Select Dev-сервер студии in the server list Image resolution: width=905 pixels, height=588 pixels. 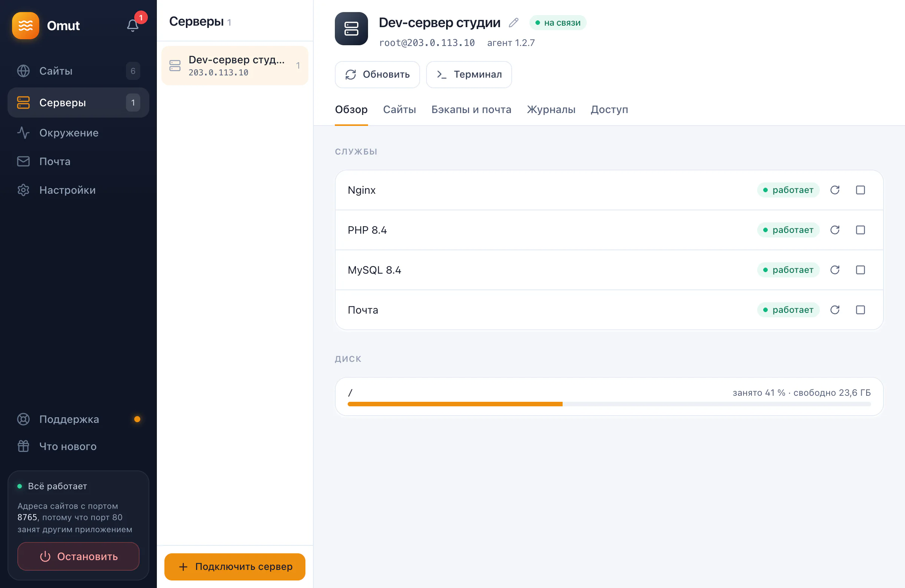click(x=235, y=65)
